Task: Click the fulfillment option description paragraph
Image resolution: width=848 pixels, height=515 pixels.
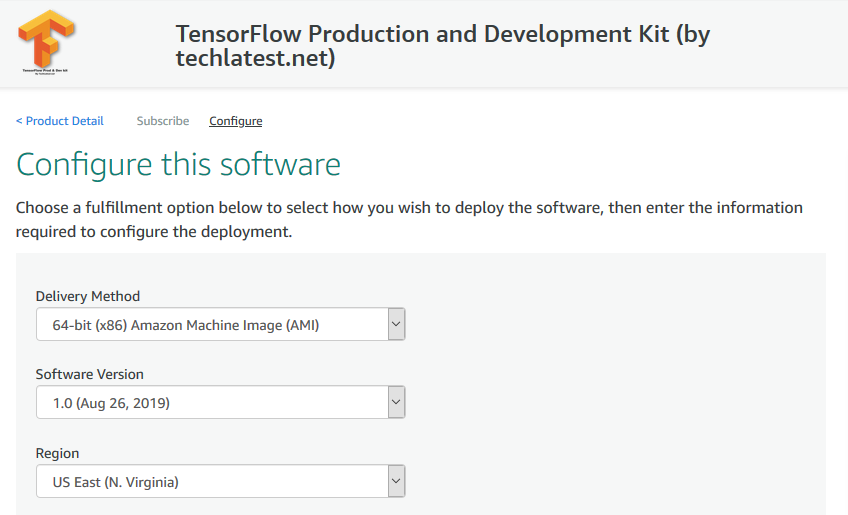Action: pos(409,220)
